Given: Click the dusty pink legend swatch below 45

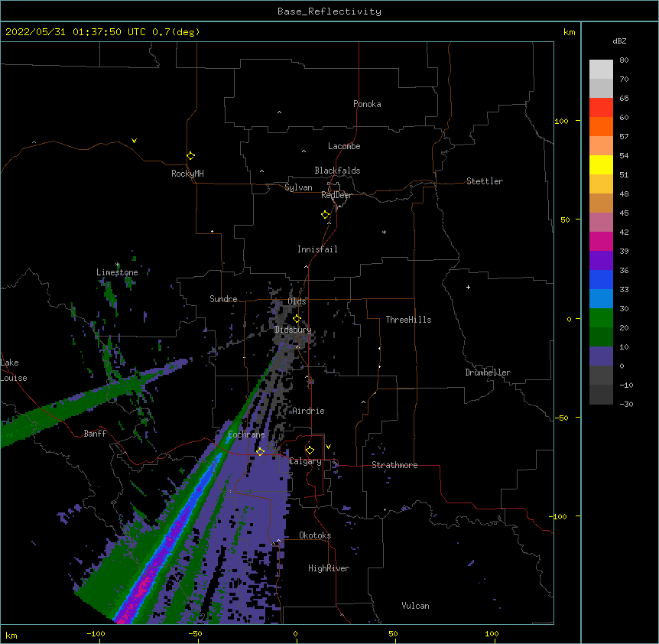Looking at the screenshot, I should click(x=601, y=223).
